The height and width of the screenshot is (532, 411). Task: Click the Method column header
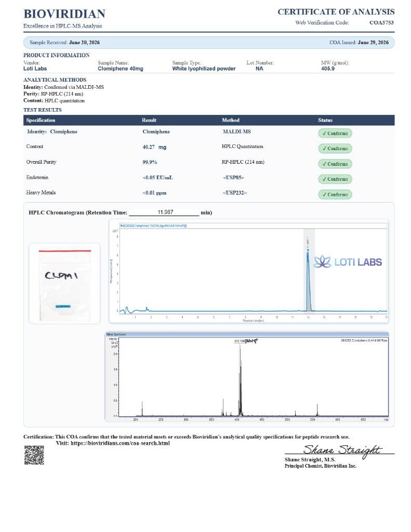click(x=231, y=120)
